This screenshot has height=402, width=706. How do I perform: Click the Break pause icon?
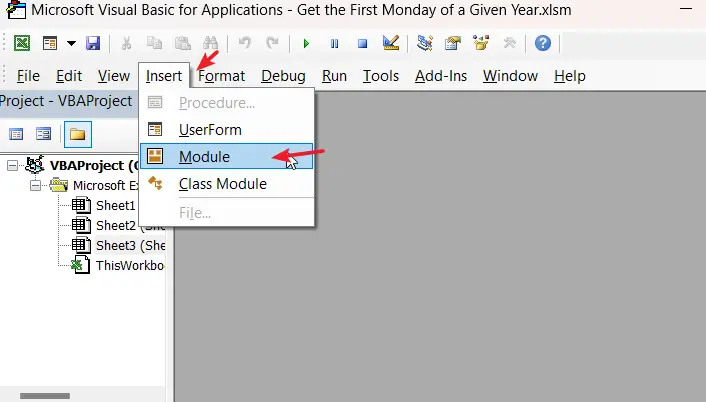pyautogui.click(x=334, y=43)
